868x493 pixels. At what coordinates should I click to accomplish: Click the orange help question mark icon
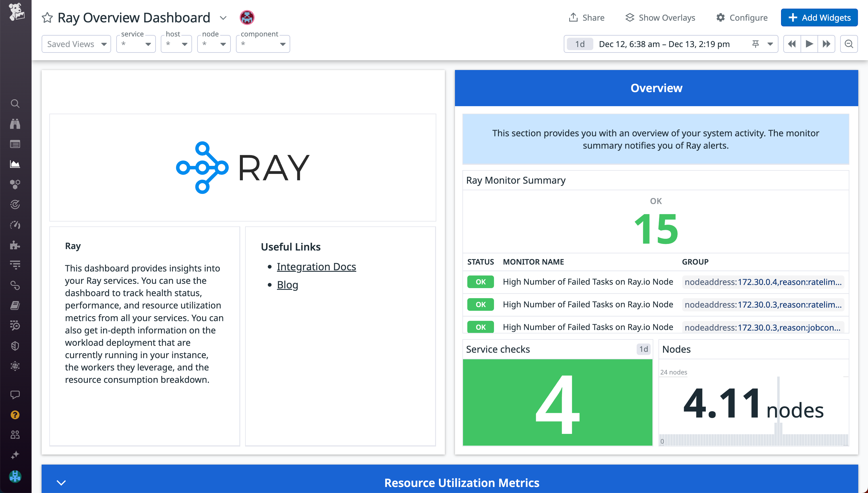pyautogui.click(x=15, y=414)
